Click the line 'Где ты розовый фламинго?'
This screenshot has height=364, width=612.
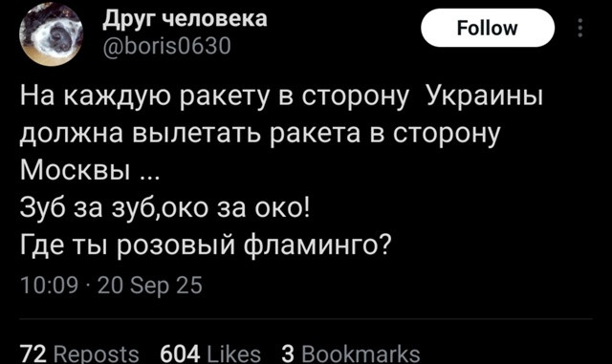(x=206, y=246)
